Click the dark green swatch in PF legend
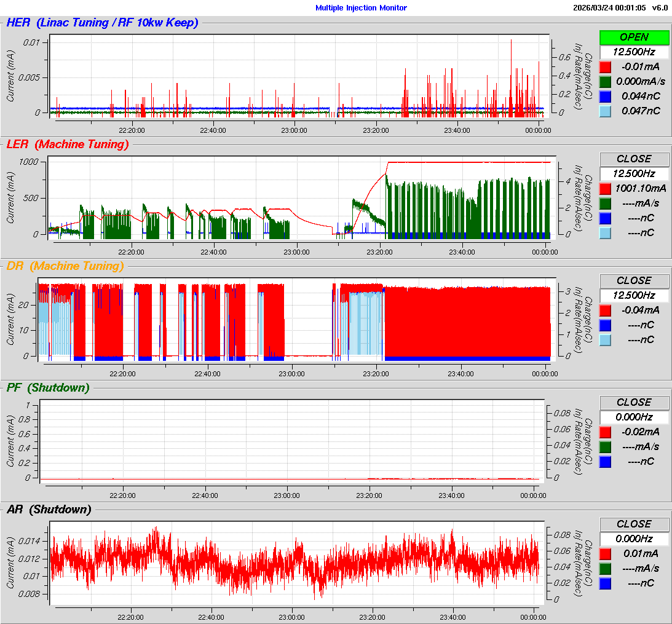The image size is (672, 624). pos(606,446)
